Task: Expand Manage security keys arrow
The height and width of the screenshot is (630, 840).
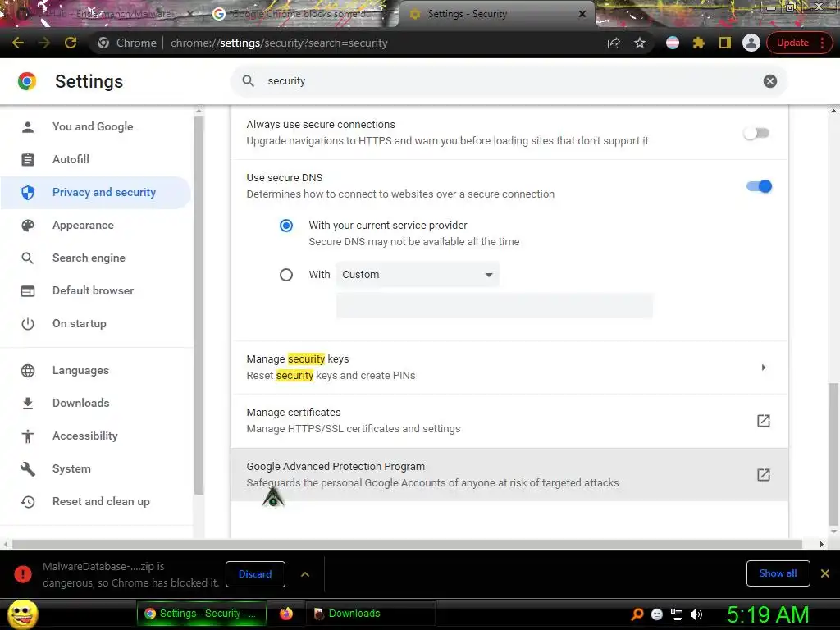Action: [764, 367]
